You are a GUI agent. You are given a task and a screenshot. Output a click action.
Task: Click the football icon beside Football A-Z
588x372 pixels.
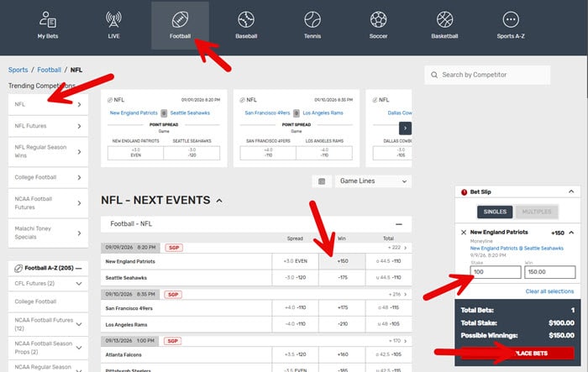[18, 268]
